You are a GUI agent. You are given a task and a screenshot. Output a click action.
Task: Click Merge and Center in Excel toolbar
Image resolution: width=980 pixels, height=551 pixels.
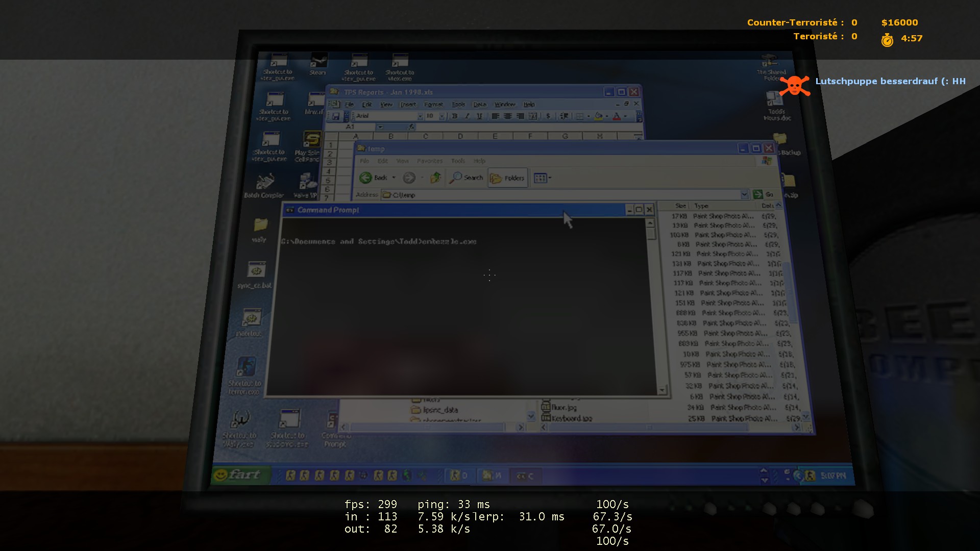pyautogui.click(x=532, y=116)
